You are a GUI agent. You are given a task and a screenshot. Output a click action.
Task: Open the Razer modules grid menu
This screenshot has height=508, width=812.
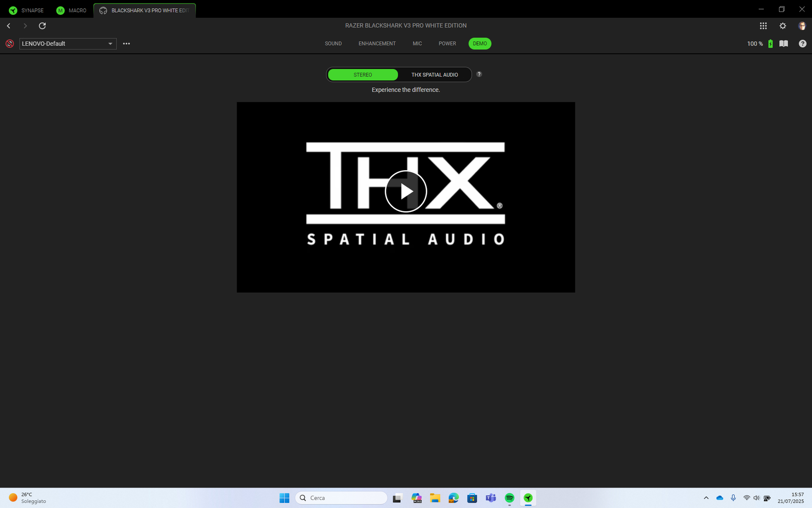(x=763, y=25)
